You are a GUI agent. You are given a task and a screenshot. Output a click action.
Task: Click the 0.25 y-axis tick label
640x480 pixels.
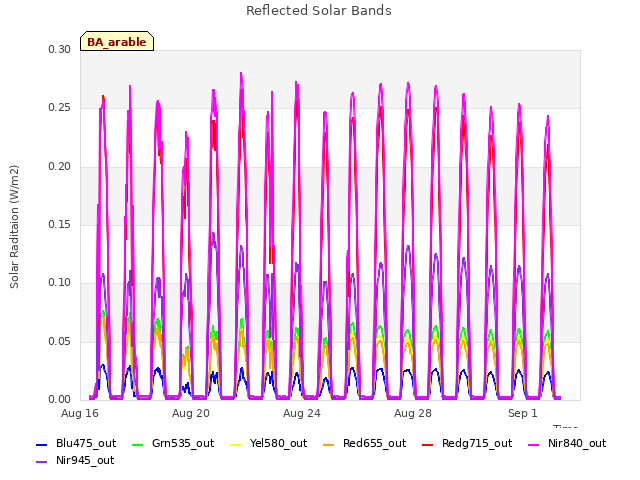59,108
